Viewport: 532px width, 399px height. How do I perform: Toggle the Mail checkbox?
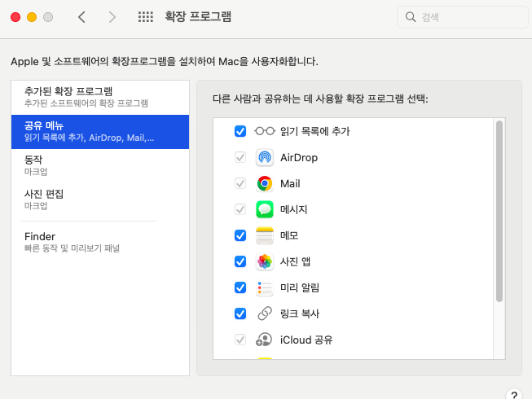click(240, 183)
